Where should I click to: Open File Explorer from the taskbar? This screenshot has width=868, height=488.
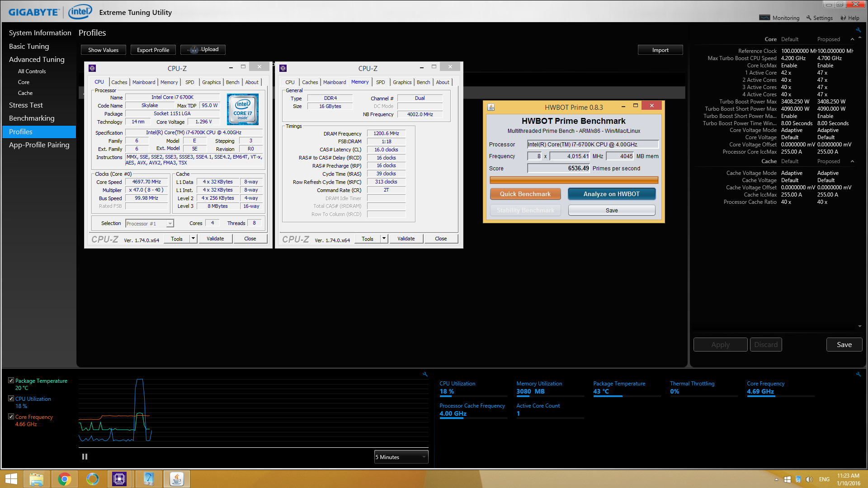coord(36,479)
